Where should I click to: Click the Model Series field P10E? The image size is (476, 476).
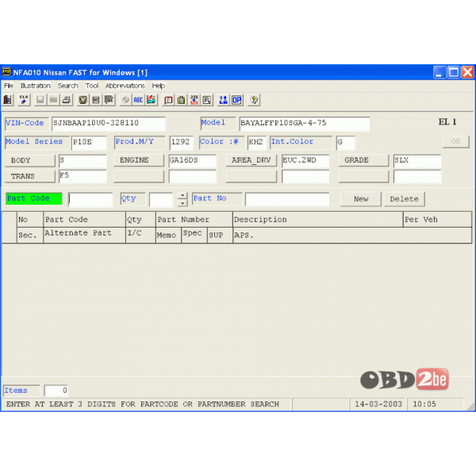[x=89, y=142]
